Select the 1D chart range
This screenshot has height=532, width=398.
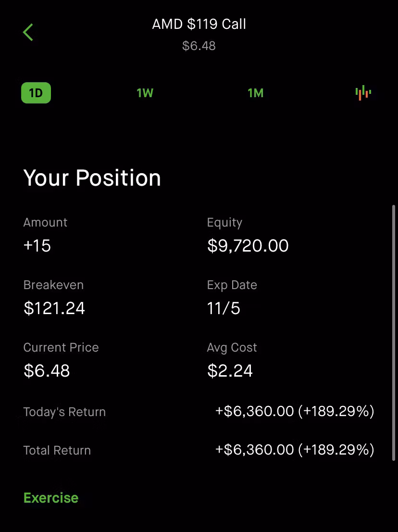[36, 93]
